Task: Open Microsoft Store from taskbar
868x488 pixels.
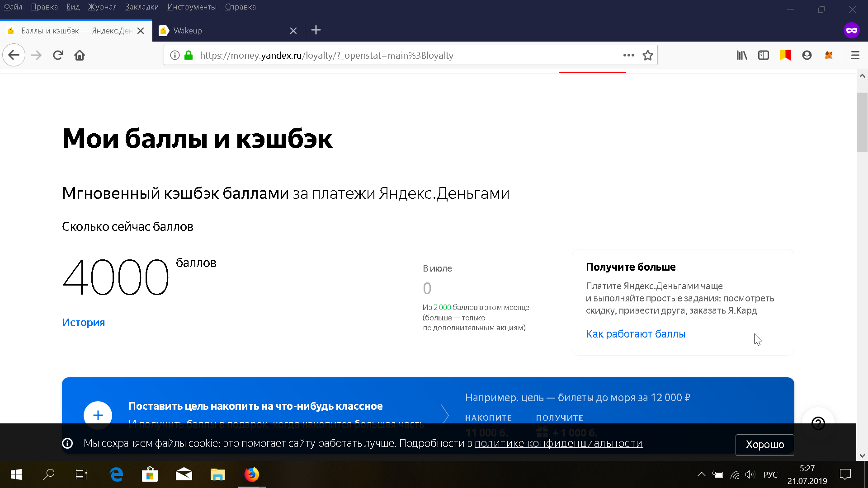Action: coord(150,474)
